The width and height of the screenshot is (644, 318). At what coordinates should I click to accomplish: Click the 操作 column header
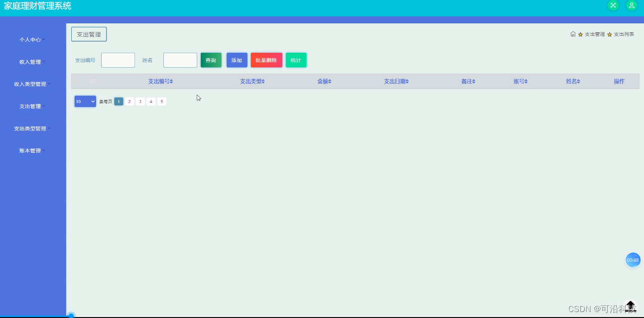[x=619, y=82]
